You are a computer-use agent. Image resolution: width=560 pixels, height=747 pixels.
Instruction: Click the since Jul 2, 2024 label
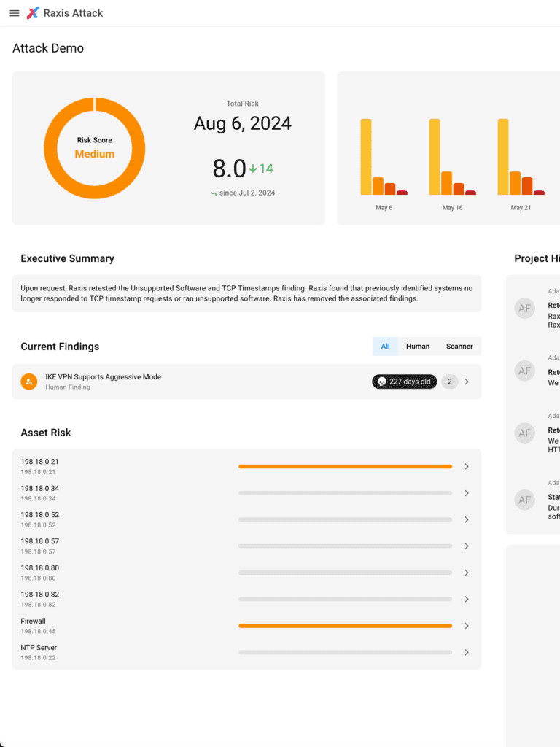point(247,193)
